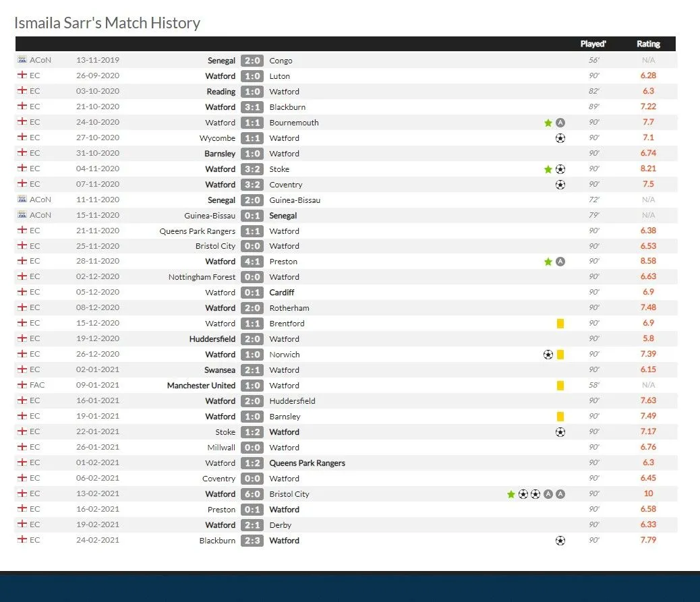700x602 pixels.
Task: Open the 4:1 score against Preston
Action: (252, 262)
